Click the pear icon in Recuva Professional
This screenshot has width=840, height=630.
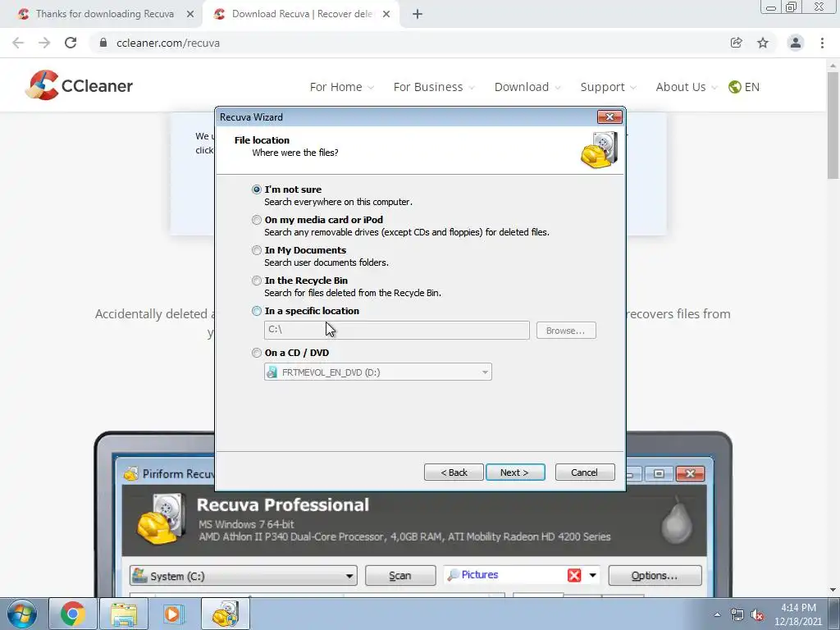point(677,519)
